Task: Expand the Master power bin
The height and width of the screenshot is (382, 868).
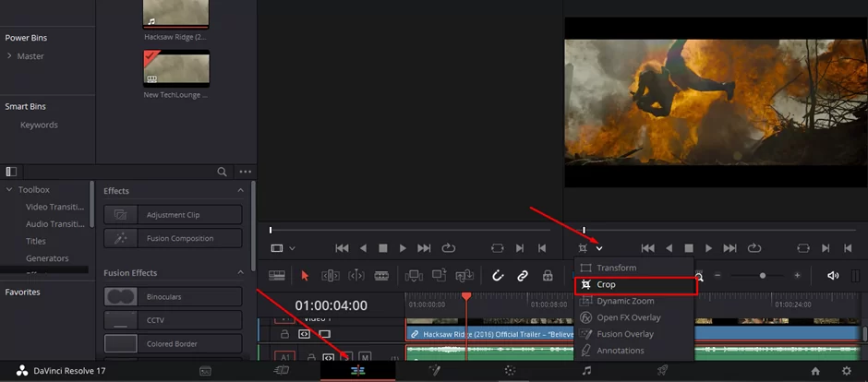Action: point(9,56)
